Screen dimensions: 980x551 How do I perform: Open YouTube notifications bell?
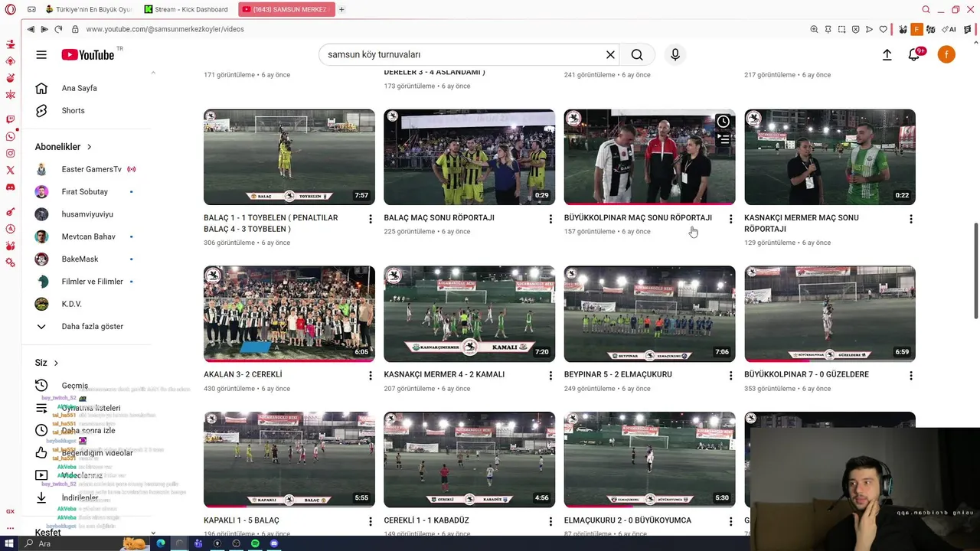(x=914, y=54)
